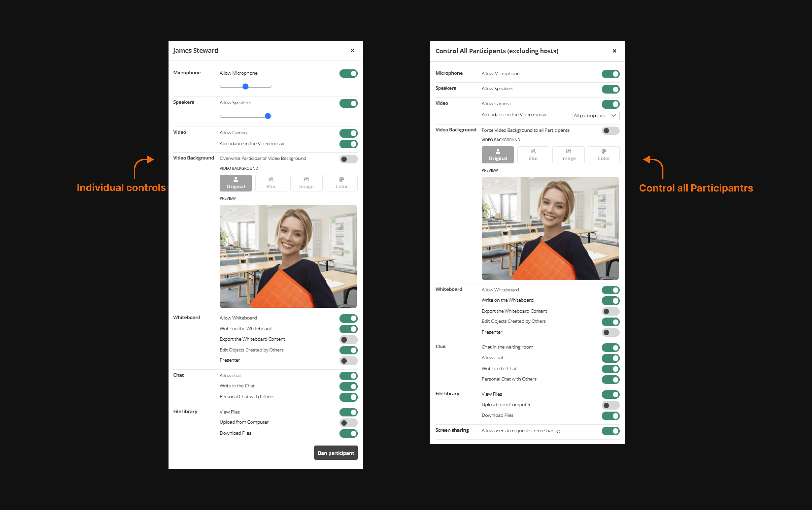812x510 pixels.
Task: Close the Control All Participants panel
Action: [614, 51]
